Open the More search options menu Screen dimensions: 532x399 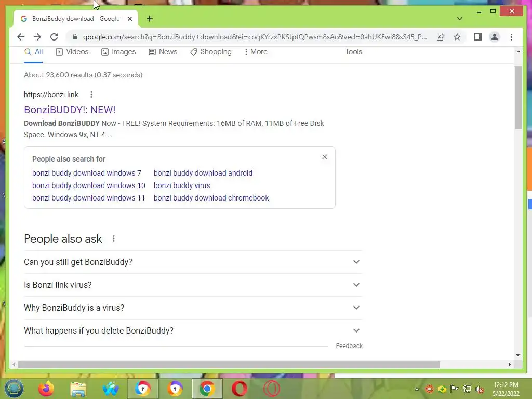256,52
